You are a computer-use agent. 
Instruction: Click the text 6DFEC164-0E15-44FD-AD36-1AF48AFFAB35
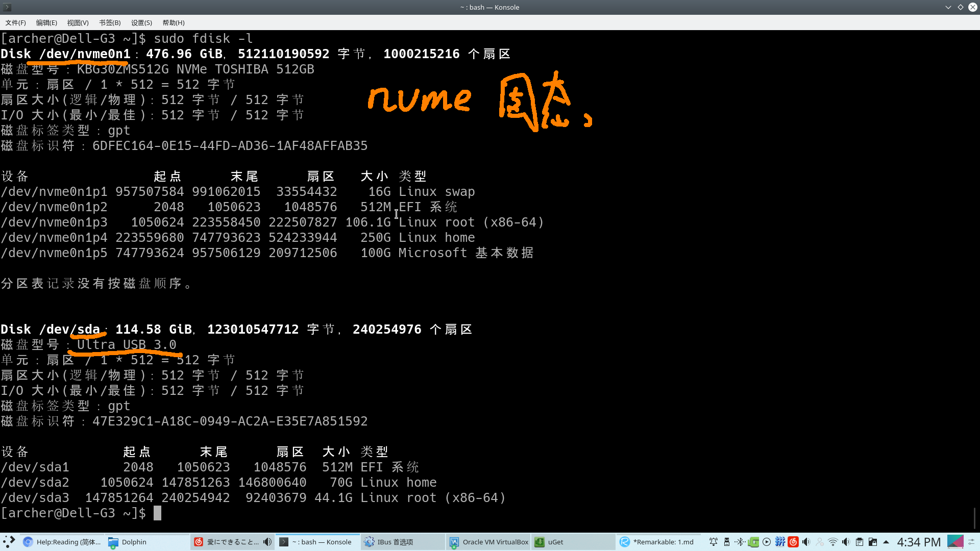230,146
